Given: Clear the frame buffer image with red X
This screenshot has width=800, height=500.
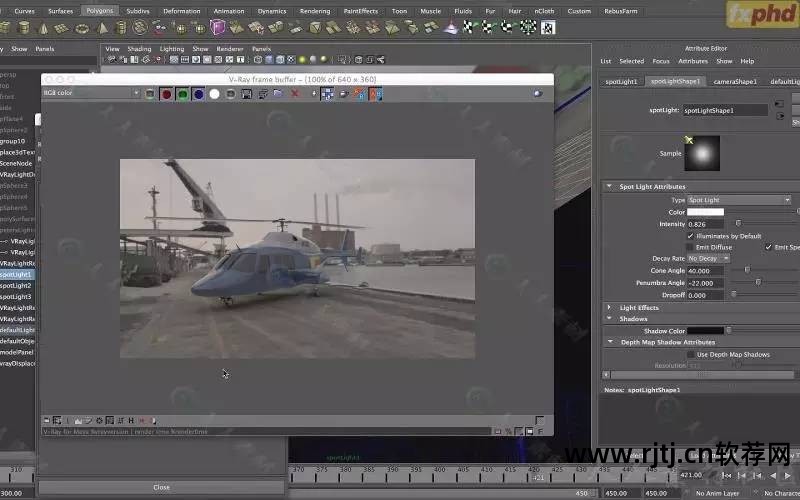Looking at the screenshot, I should tap(294, 93).
